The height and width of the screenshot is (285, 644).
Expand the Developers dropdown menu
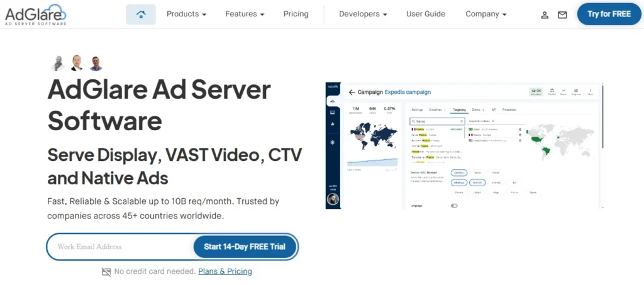[x=363, y=14]
